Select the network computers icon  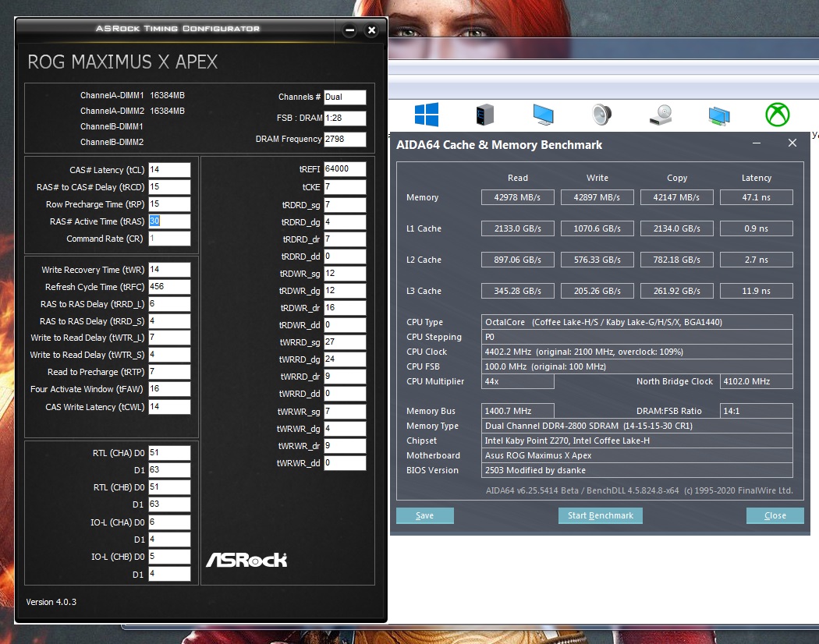[x=719, y=115]
